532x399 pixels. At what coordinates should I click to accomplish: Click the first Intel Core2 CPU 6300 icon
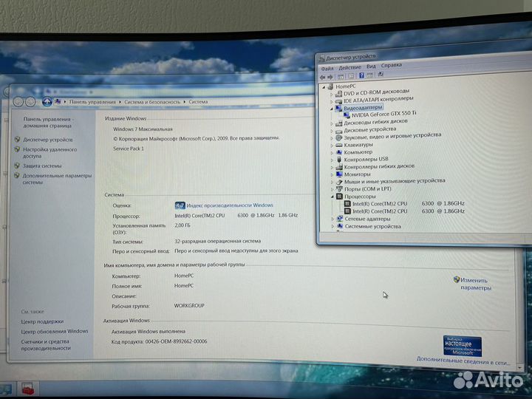pyautogui.click(x=347, y=204)
